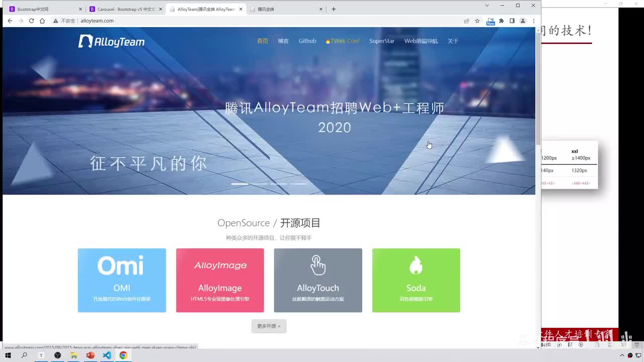The image size is (644, 362).
Task: Close the Bootstrap中文网 tab
Action: (x=80, y=9)
